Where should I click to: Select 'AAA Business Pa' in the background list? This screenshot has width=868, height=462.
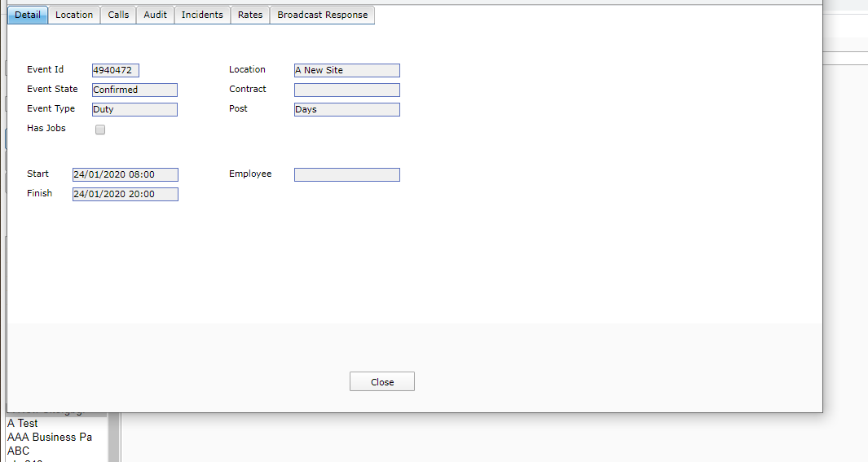point(50,438)
